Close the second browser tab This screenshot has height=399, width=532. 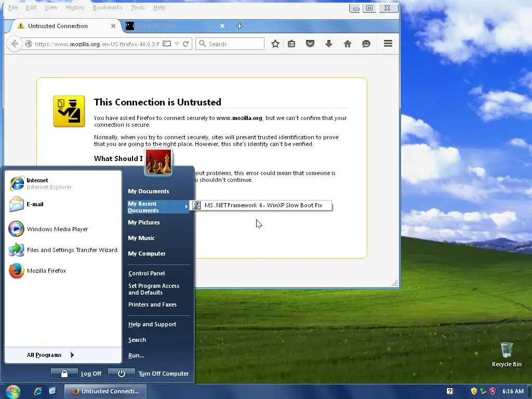(222, 26)
